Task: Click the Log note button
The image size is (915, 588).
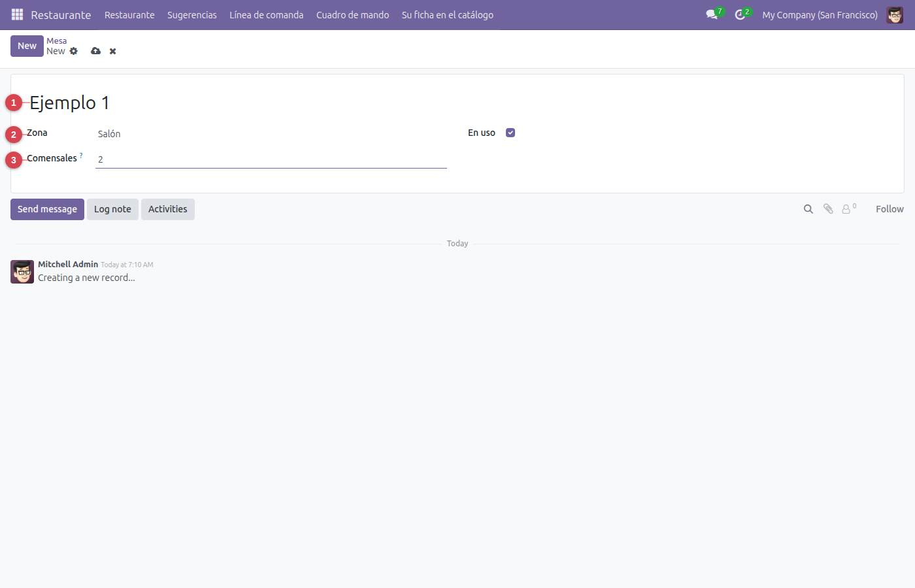Action: 112,209
